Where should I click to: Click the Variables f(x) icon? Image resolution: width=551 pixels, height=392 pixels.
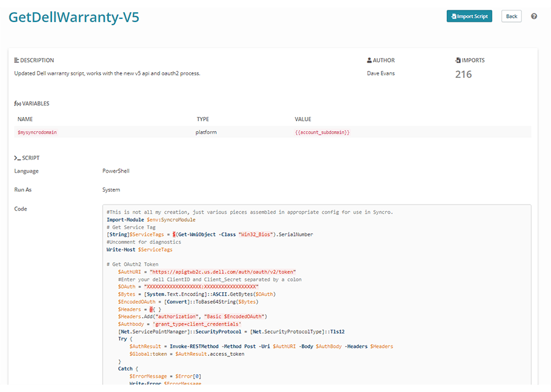pos(18,104)
